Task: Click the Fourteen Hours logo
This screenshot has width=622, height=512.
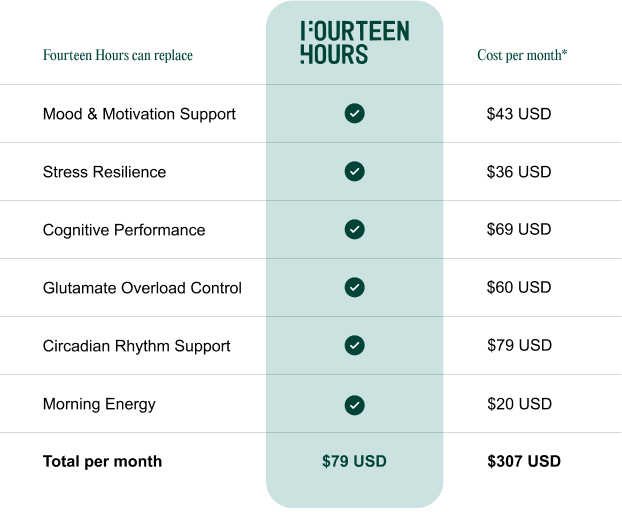Action: coord(354,43)
